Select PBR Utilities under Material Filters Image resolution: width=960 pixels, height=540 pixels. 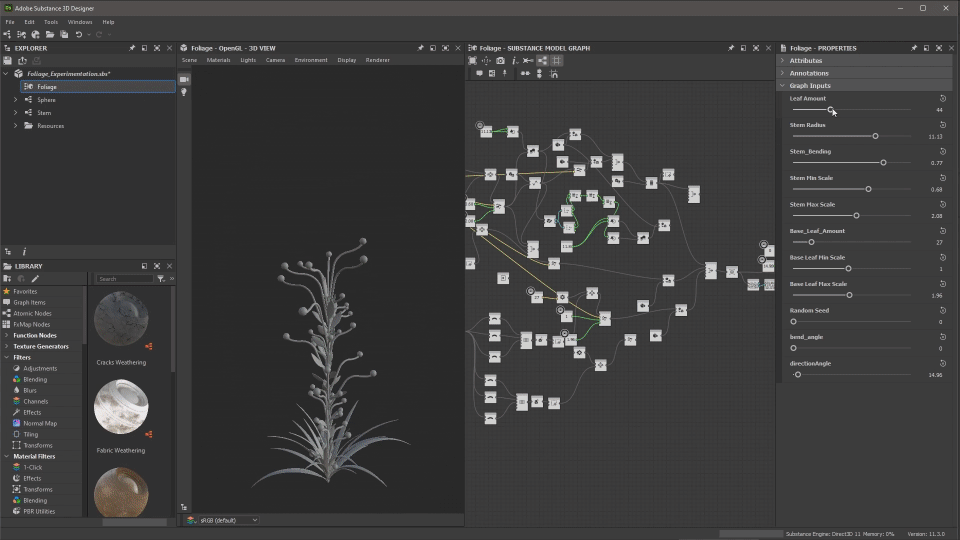click(39, 511)
